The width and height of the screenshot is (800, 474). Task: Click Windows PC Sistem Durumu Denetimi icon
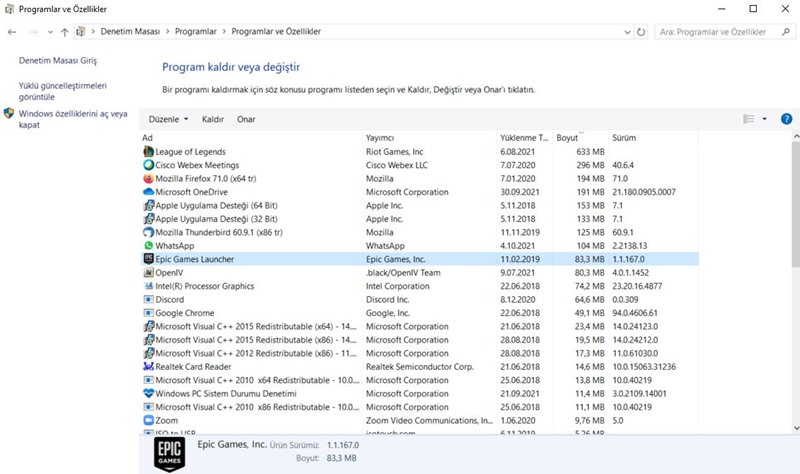coord(148,393)
